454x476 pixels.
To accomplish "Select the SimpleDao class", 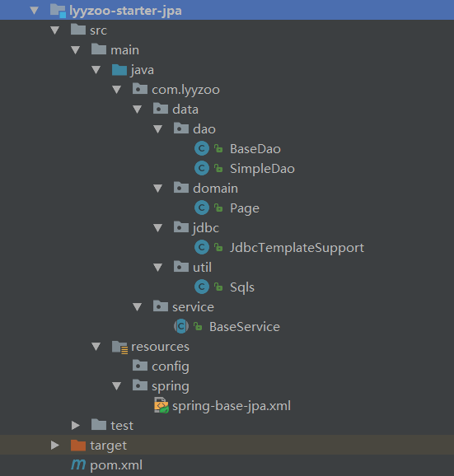I will [262, 169].
